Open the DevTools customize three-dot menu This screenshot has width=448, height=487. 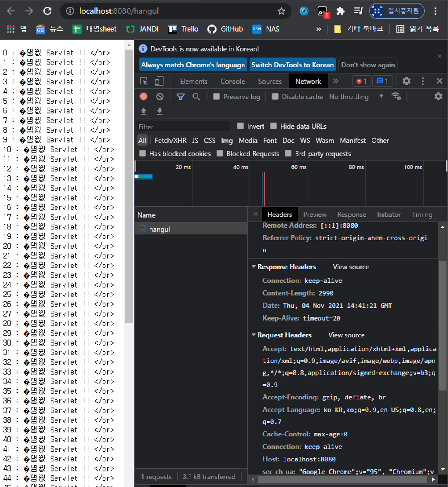click(x=422, y=81)
